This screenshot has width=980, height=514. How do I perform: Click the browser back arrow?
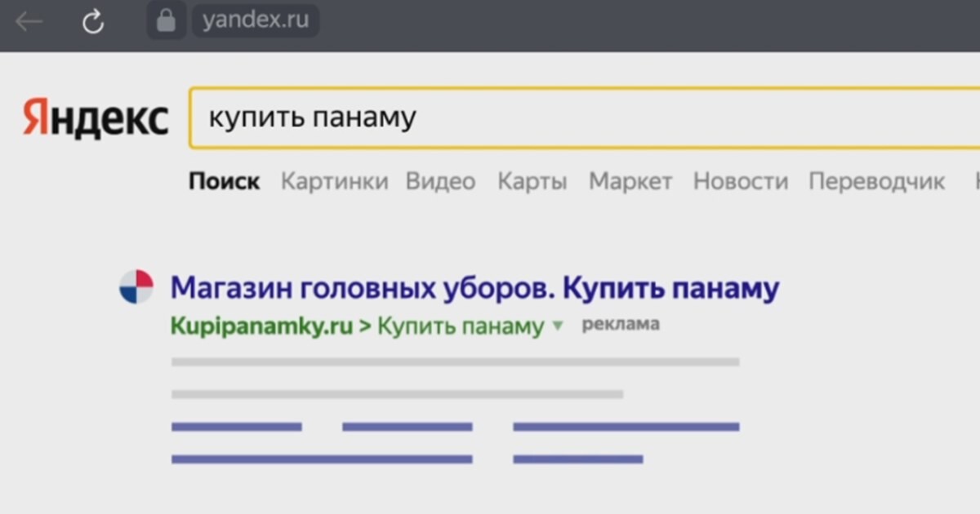click(x=29, y=22)
